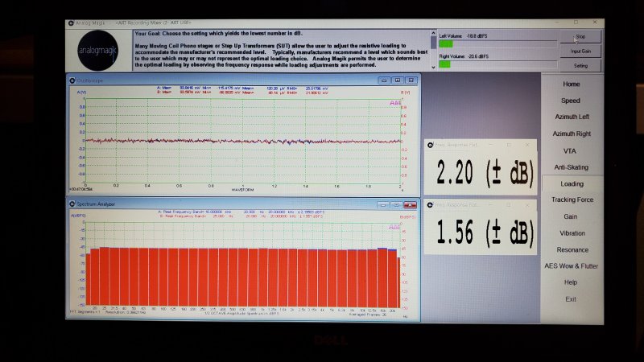Open the Help menu item

click(x=571, y=282)
